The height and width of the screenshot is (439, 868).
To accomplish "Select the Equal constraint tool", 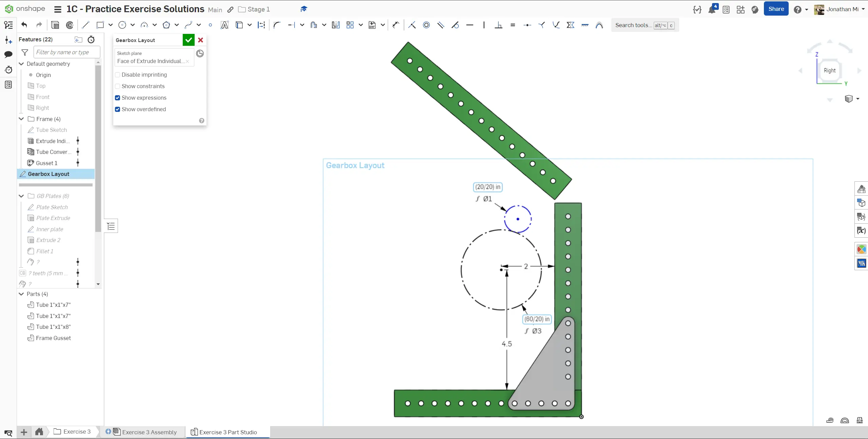I will pyautogui.click(x=513, y=25).
